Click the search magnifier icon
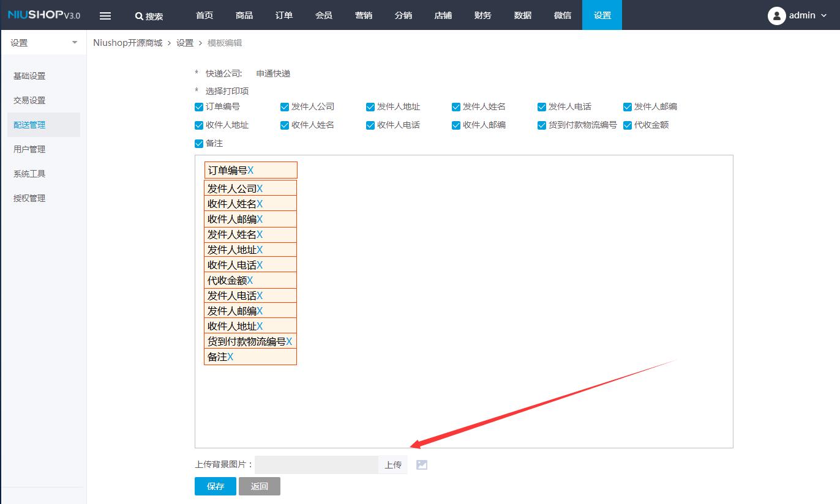 [x=139, y=17]
